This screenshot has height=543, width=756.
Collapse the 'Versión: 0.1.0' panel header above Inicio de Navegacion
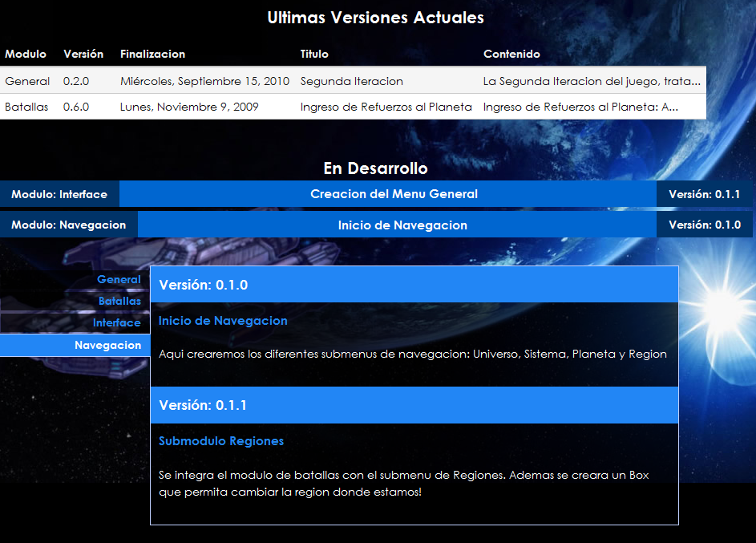click(414, 285)
